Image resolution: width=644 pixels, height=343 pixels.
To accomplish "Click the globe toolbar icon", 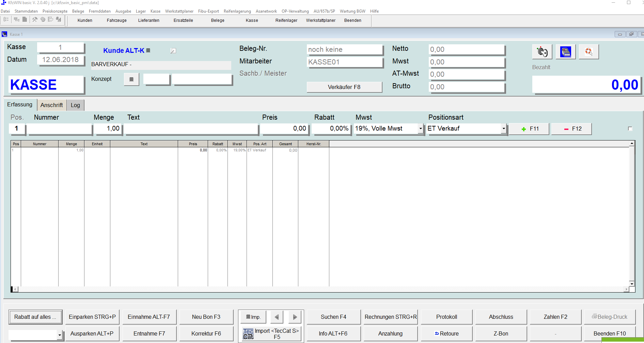I will click(x=43, y=20).
